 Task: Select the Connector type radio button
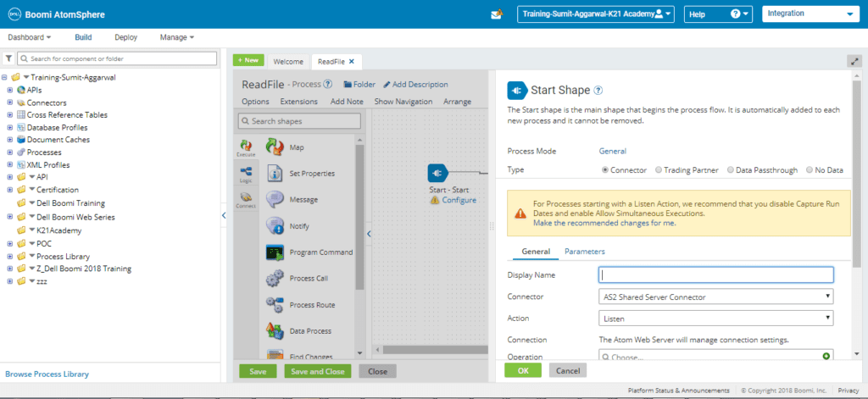[x=604, y=170]
